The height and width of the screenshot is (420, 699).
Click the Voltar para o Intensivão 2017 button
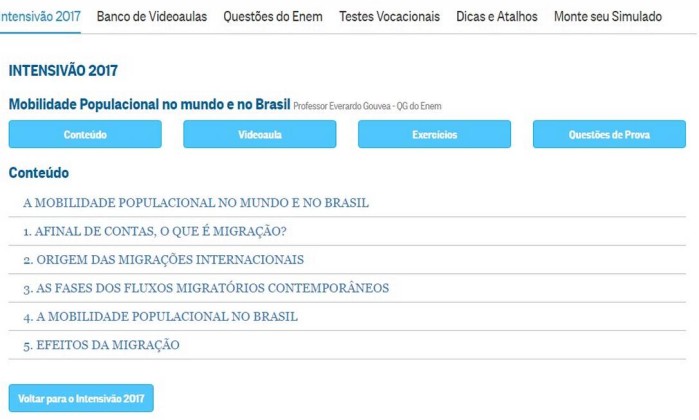(x=81, y=398)
